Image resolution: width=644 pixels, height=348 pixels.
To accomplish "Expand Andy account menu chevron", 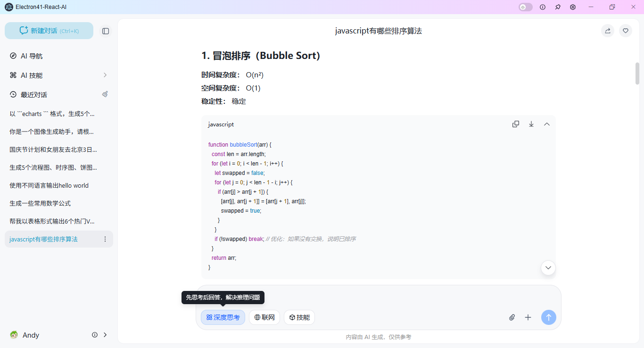I will [x=105, y=335].
